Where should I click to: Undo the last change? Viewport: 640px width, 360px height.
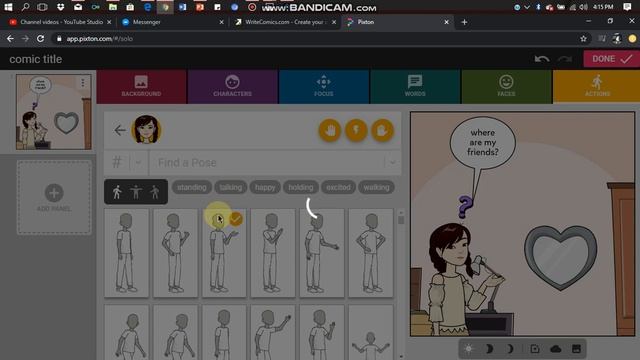(542, 59)
